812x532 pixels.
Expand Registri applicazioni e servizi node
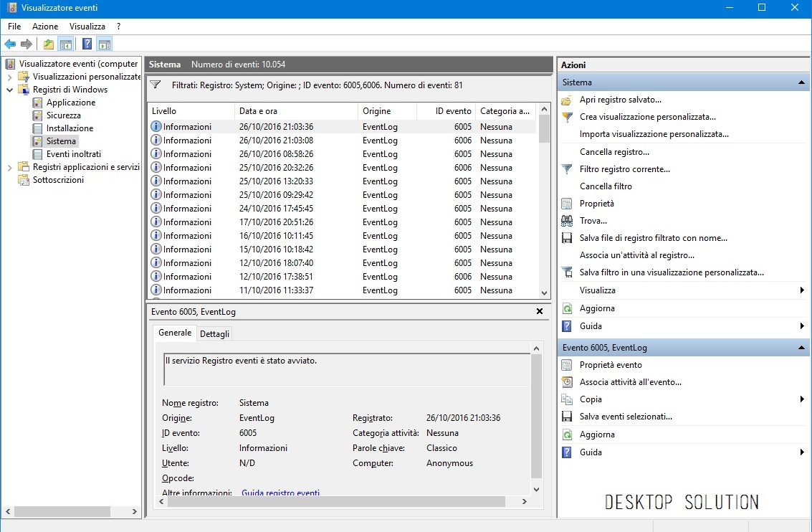click(x=10, y=167)
